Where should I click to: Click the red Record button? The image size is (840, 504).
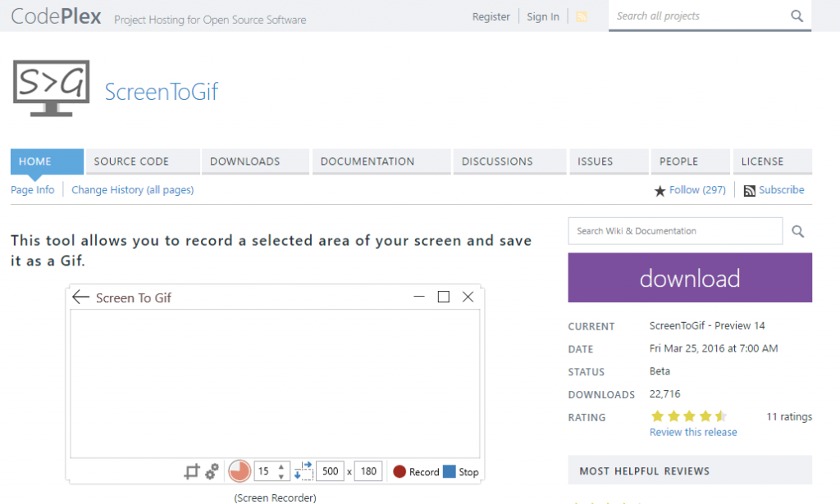(416, 472)
